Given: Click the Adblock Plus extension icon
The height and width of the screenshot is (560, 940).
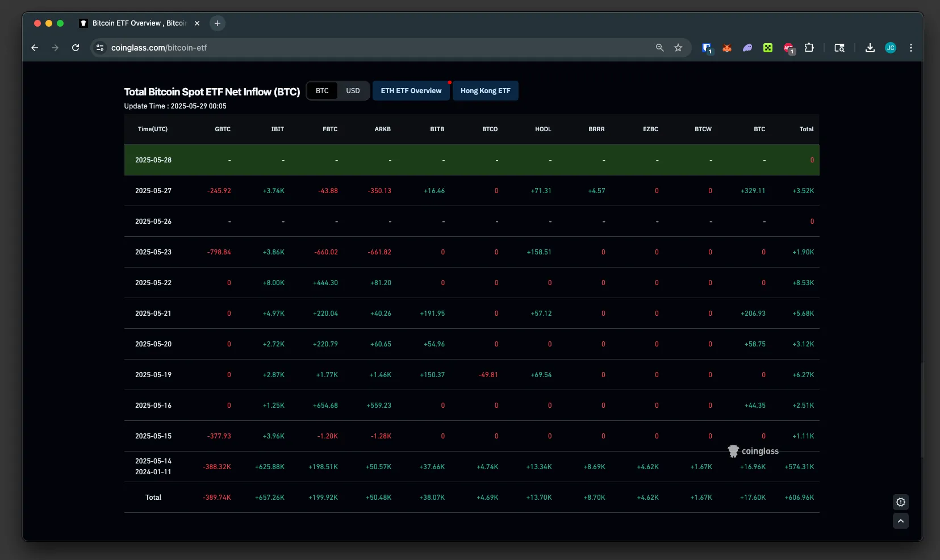Looking at the screenshot, I should 788,48.
